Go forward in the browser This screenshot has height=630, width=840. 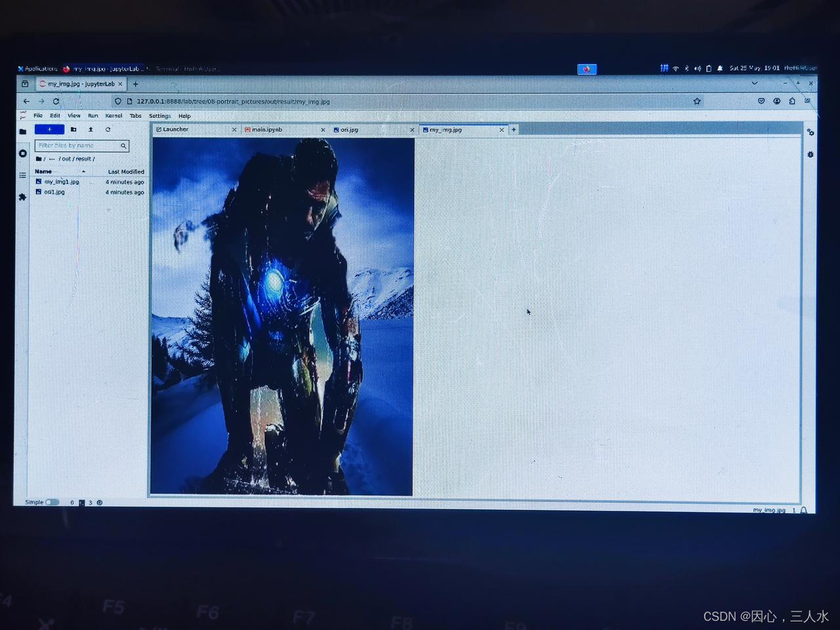pyautogui.click(x=41, y=101)
